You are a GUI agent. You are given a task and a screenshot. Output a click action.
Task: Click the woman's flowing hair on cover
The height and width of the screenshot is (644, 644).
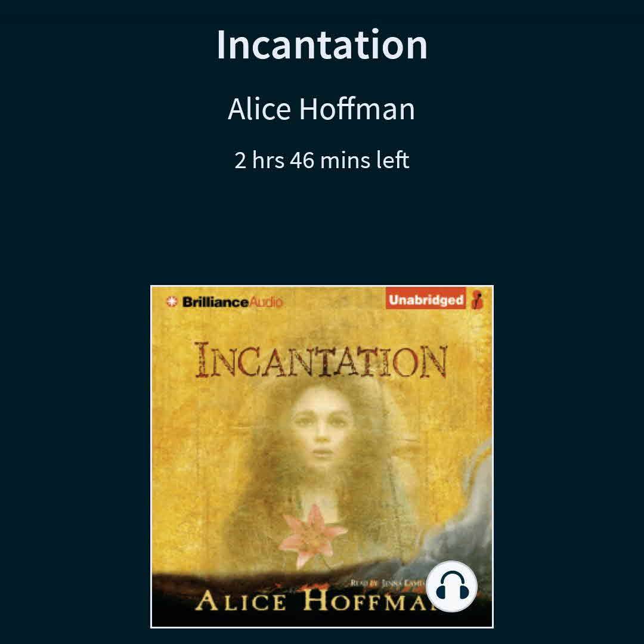coord(263,460)
